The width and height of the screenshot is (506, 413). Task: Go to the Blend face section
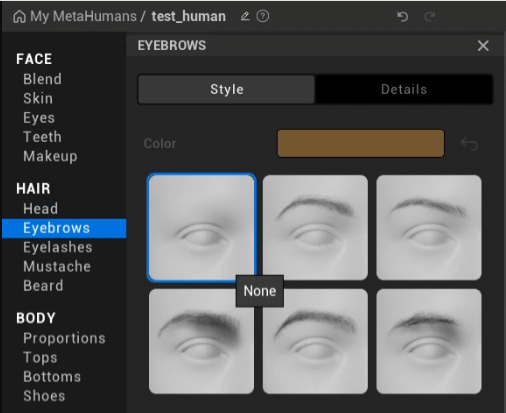(x=42, y=79)
